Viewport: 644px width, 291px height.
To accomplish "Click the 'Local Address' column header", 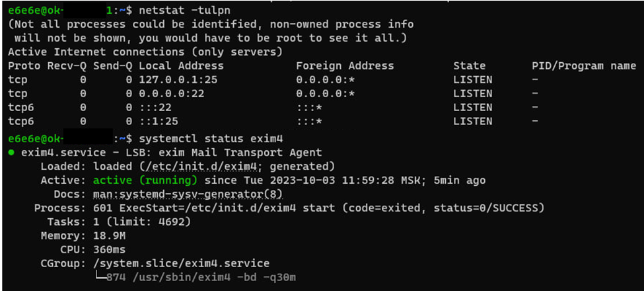I will 182,65.
